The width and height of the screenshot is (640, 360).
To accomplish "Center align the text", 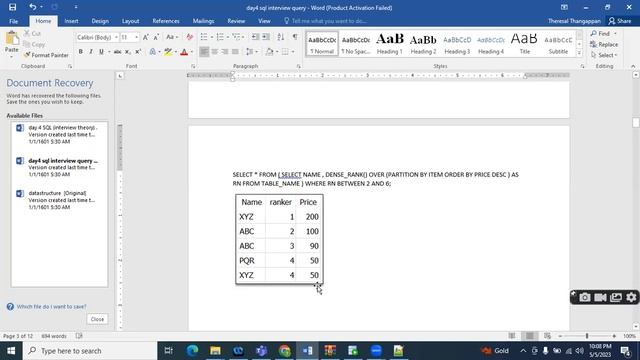I will coord(214,52).
